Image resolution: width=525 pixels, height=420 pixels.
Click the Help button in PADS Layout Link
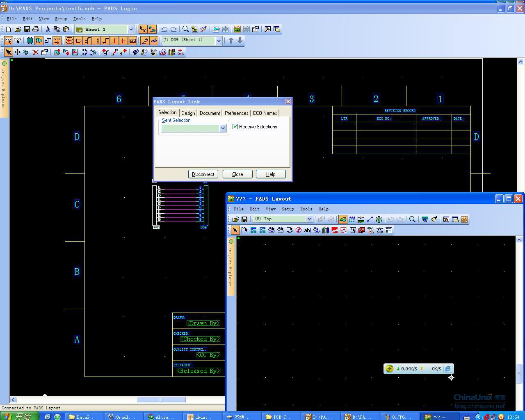point(271,174)
